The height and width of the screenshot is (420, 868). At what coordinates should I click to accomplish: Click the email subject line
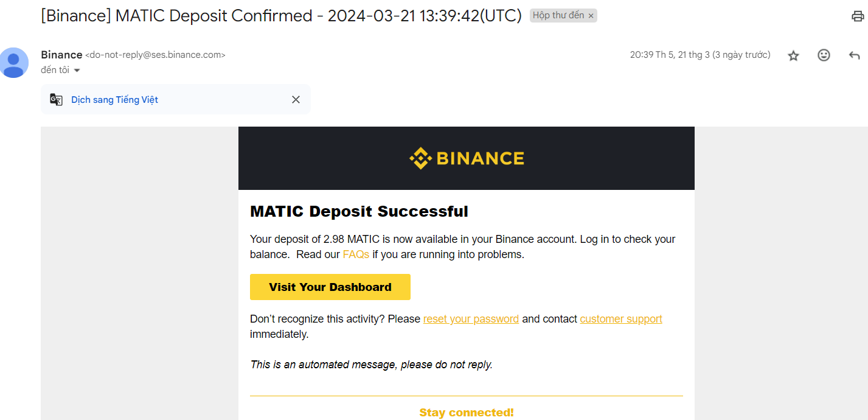(281, 16)
